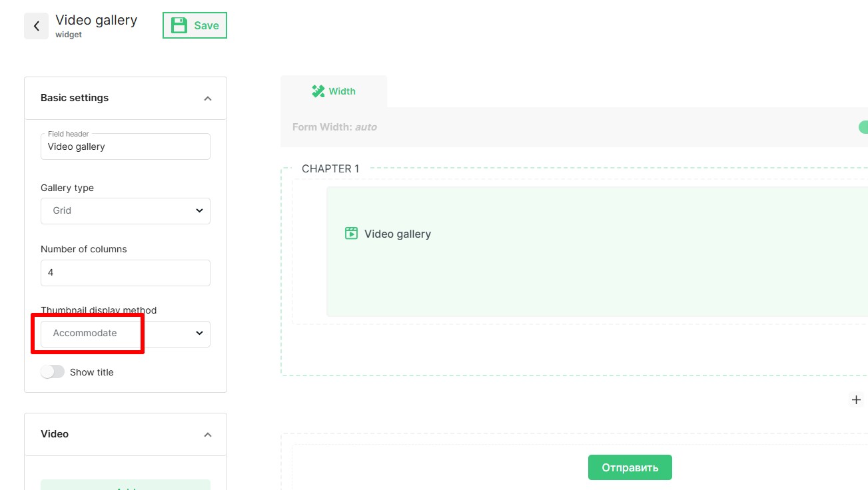Image resolution: width=868 pixels, height=490 pixels.
Task: Click the video gallery widget icon
Action: click(351, 234)
